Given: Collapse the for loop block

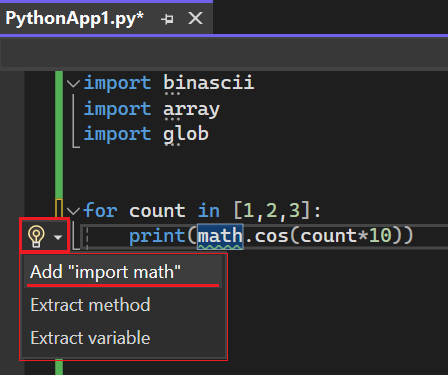Looking at the screenshot, I should 73,211.
